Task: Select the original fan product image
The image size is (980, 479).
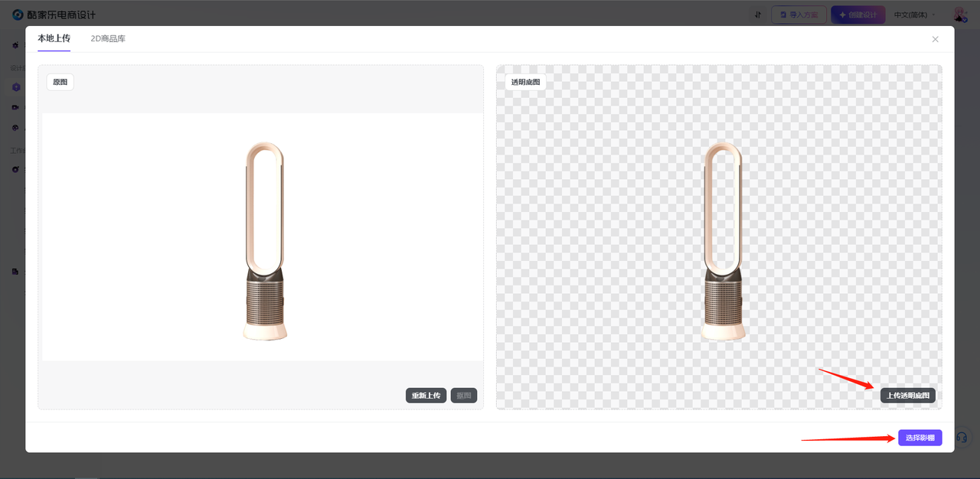Action: point(264,240)
